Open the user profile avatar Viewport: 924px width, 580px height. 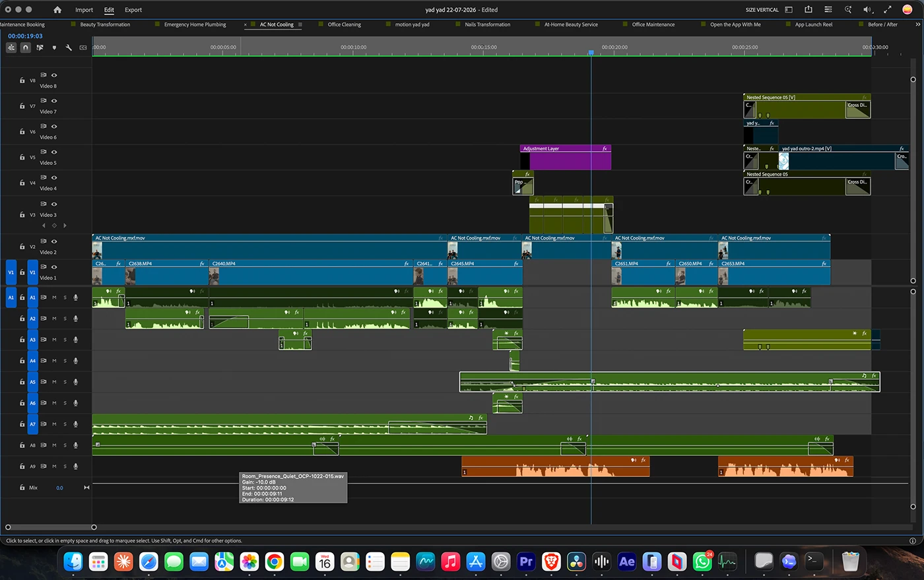click(907, 10)
